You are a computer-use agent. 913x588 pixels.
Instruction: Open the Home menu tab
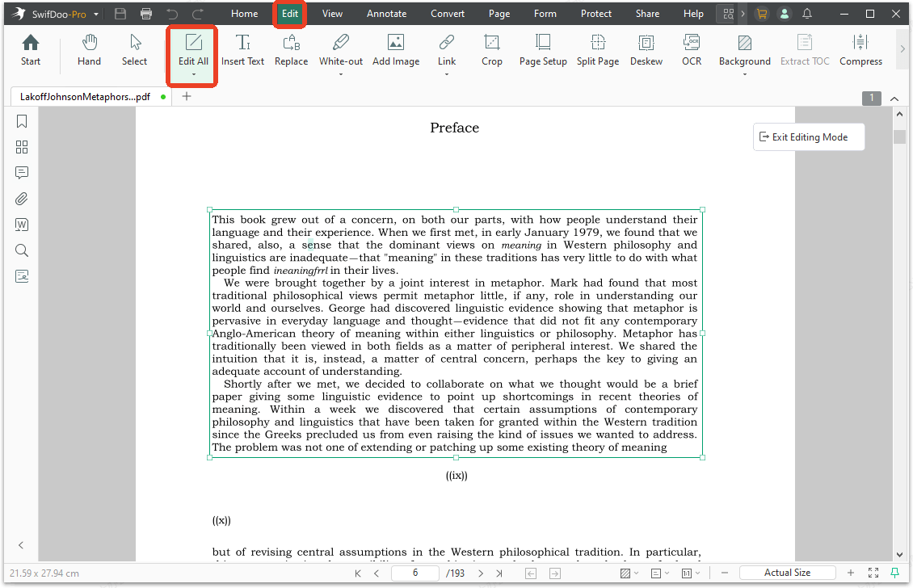244,14
